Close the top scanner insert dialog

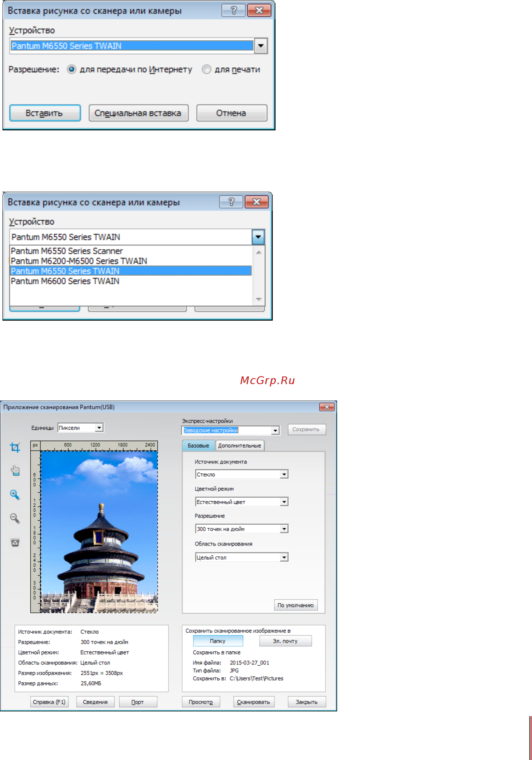(259, 10)
